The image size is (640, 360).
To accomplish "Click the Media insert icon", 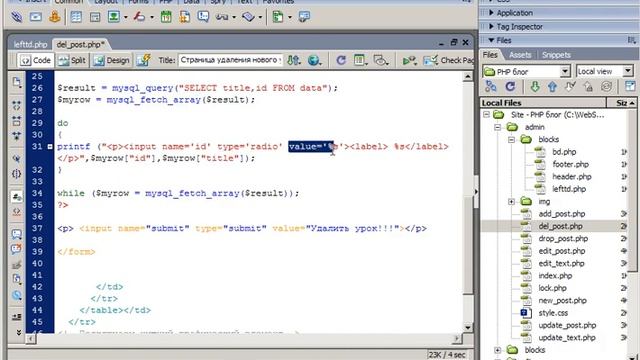I will (x=140, y=17).
